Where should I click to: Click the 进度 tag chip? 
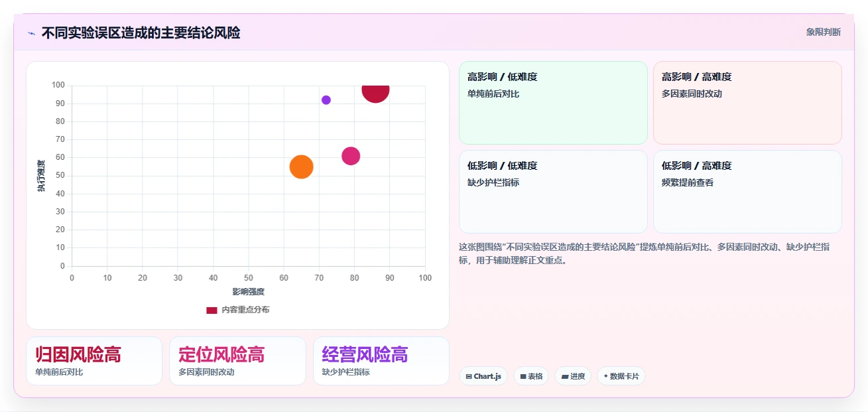click(x=573, y=376)
